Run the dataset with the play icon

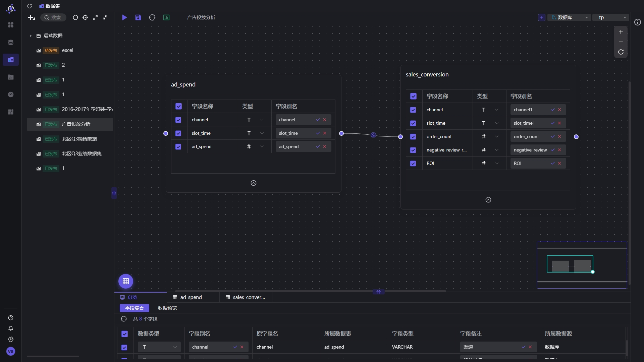[124, 17]
